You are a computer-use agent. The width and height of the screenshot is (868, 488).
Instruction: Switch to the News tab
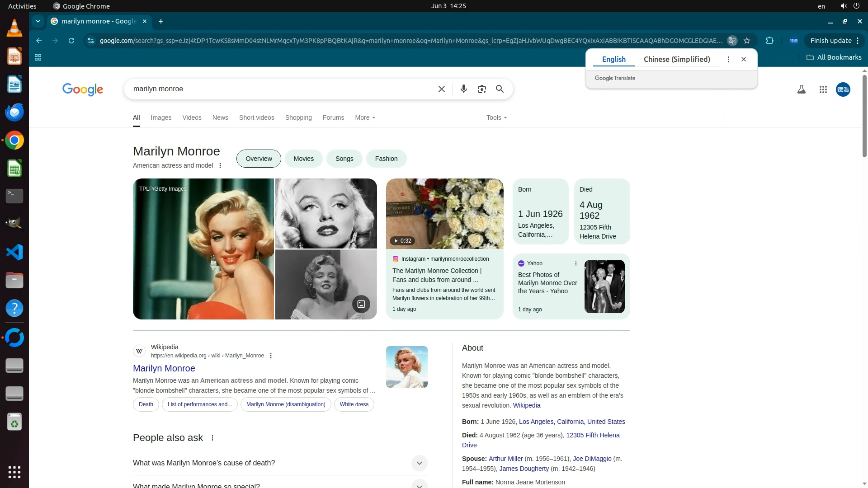pos(220,117)
